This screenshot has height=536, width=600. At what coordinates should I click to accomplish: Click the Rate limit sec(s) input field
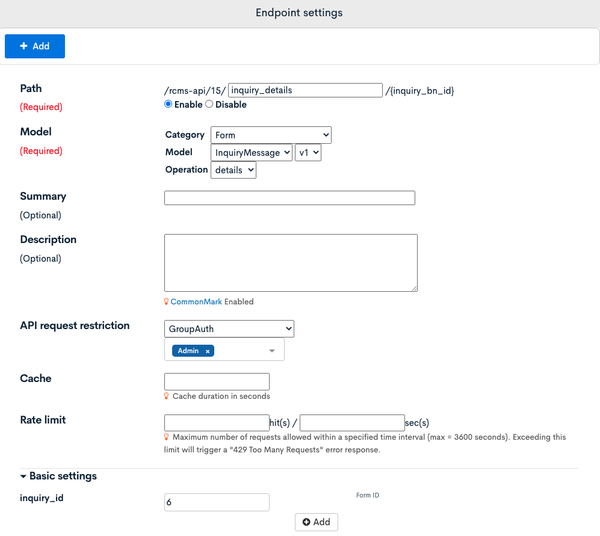pos(352,423)
